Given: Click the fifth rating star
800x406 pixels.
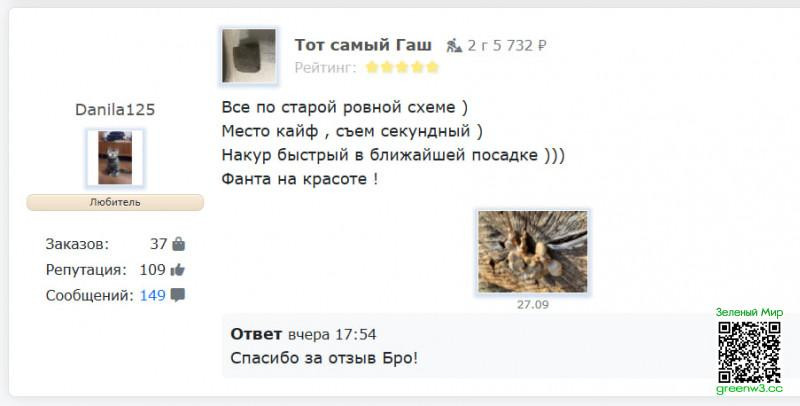Looking at the screenshot, I should pos(433,67).
